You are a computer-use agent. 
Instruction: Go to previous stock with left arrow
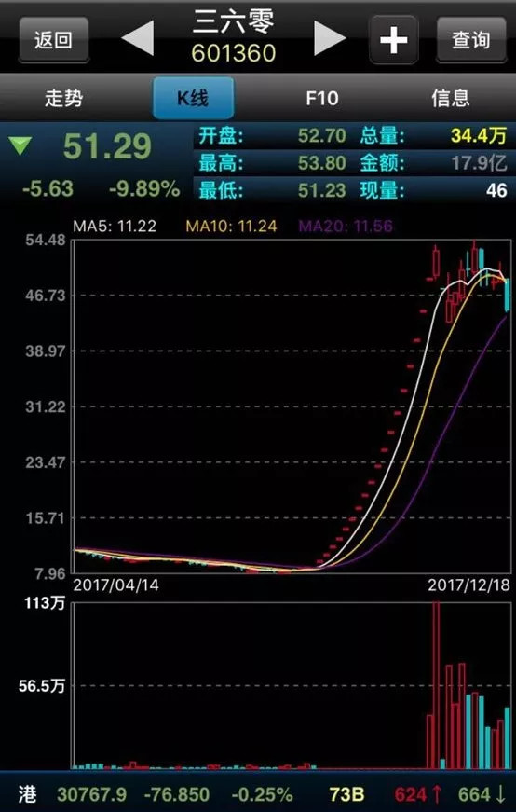click(x=138, y=38)
